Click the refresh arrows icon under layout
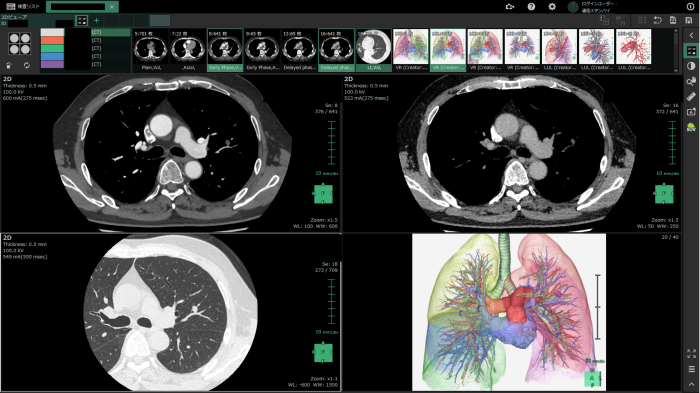The width and height of the screenshot is (700, 393). pyautogui.click(x=27, y=65)
